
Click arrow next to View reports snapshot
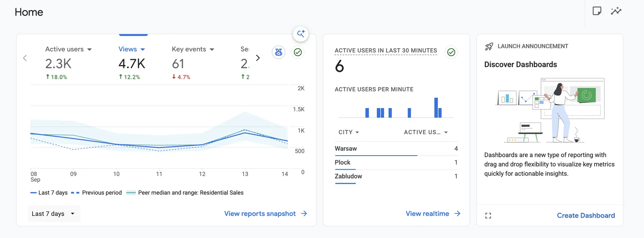pos(304,213)
